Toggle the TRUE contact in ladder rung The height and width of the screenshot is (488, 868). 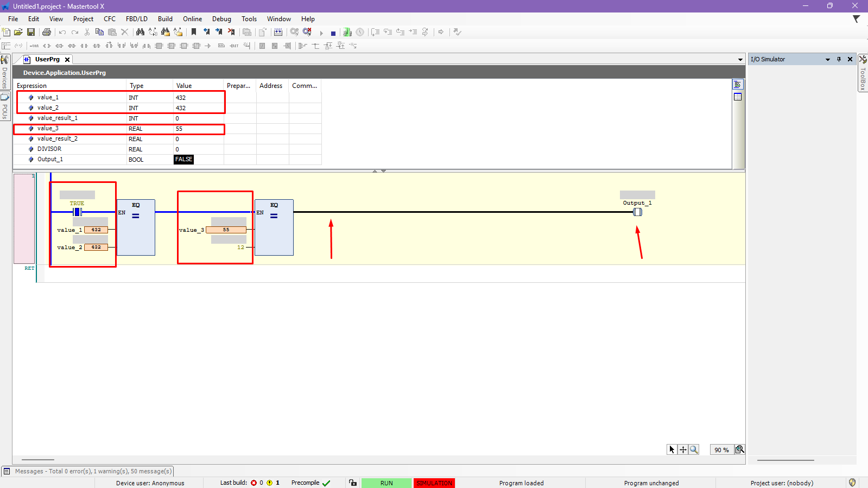pos(77,212)
